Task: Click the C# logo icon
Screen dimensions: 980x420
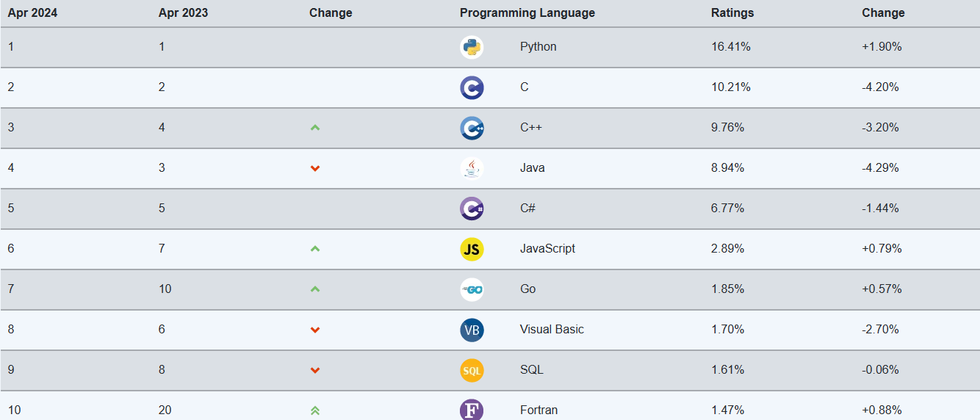Action: coord(472,209)
